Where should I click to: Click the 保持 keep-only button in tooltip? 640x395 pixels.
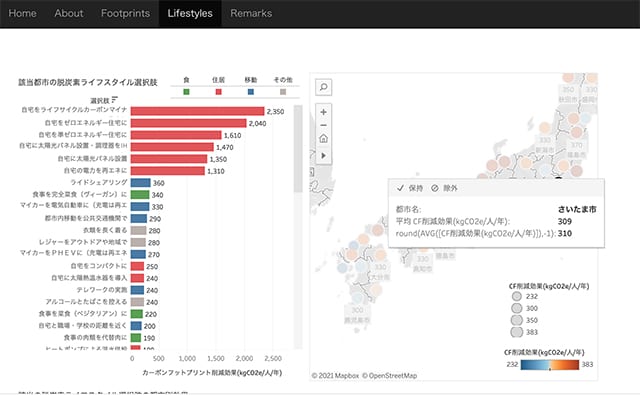click(x=410, y=188)
